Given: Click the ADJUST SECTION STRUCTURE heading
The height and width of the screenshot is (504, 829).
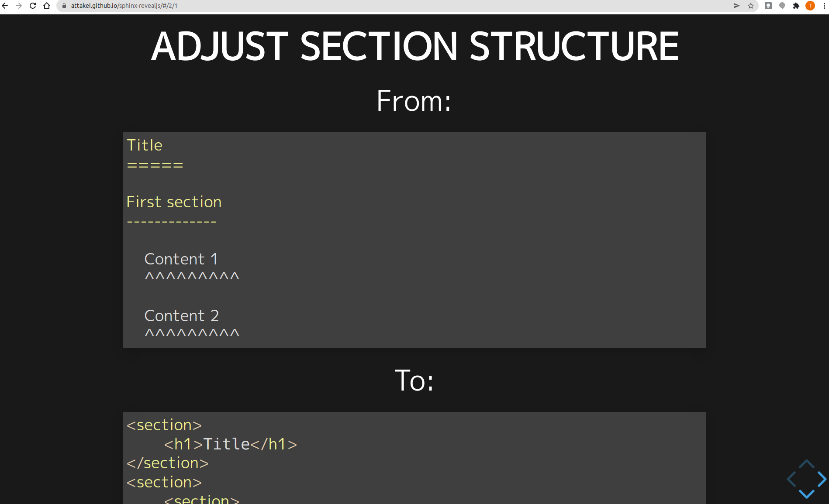Looking at the screenshot, I should 414,45.
